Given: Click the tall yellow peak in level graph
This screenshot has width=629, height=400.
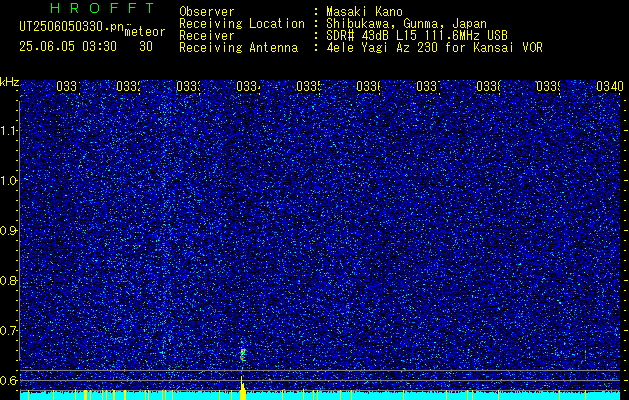Looking at the screenshot, I should pos(242,388).
